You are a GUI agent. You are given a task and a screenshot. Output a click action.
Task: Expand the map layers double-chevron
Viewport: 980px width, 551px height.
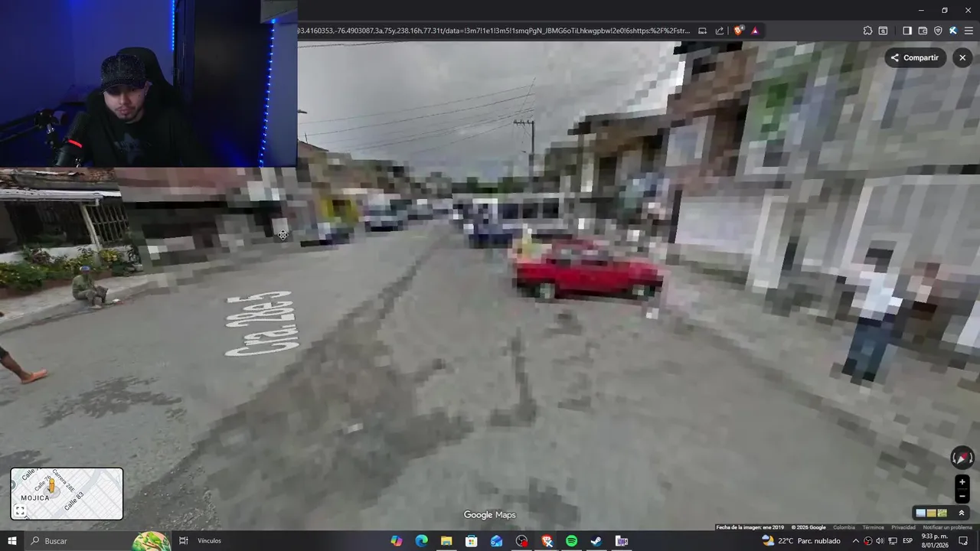(962, 513)
